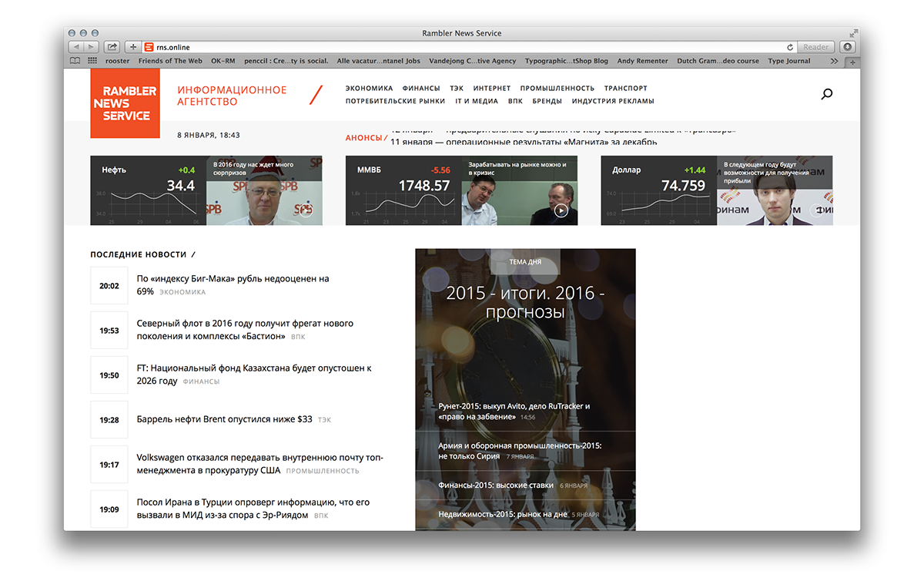Enter full screen with the window arrows icon
Screen dimensions: 924x578
point(852,33)
